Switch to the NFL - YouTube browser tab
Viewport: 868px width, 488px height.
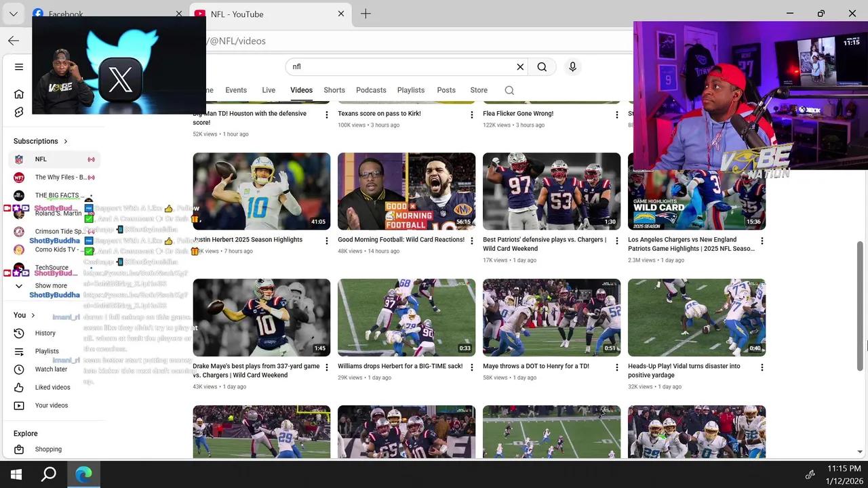tap(270, 14)
